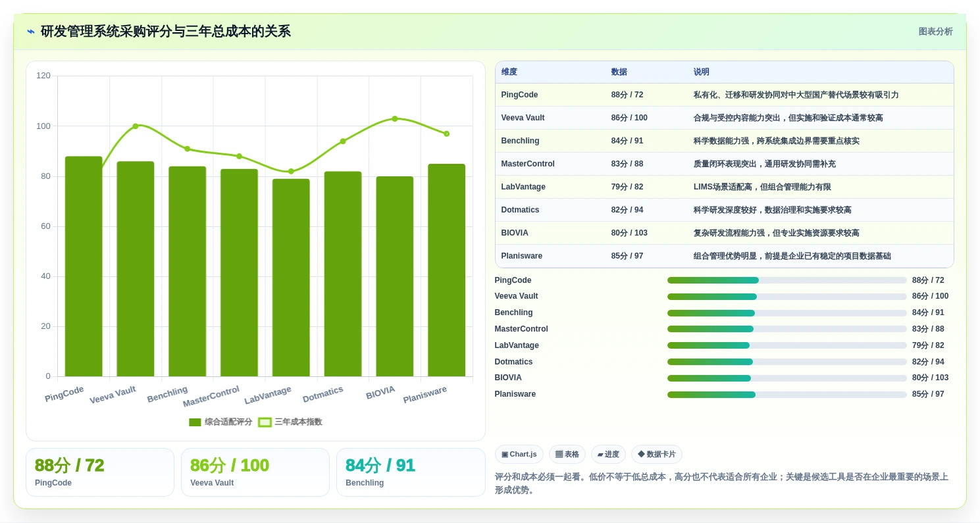Click the outlined 三年成本指数 legend color box
Image resolution: width=980 pixels, height=523 pixels.
click(x=265, y=422)
